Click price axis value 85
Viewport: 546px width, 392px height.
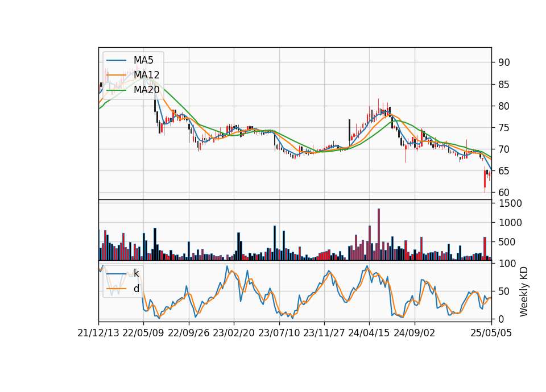point(504,85)
